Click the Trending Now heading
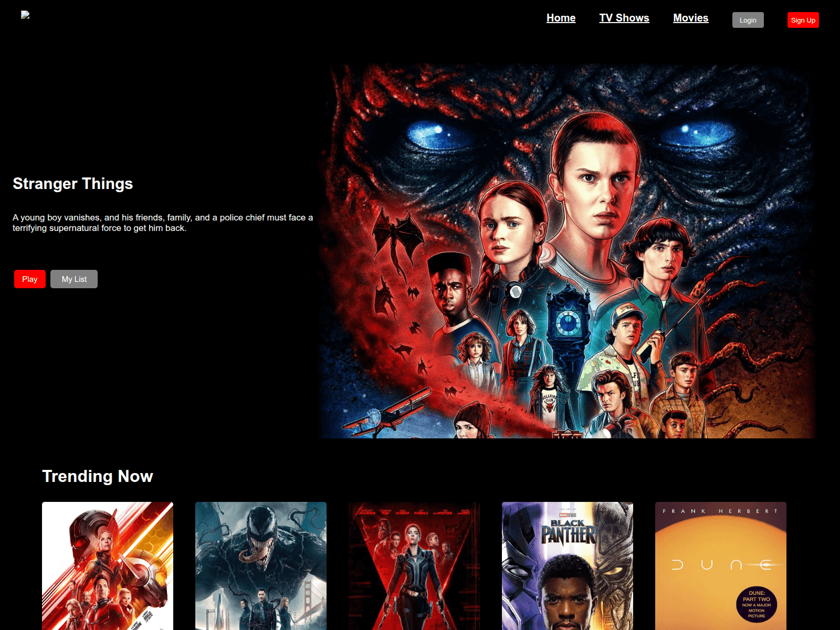 coord(98,476)
